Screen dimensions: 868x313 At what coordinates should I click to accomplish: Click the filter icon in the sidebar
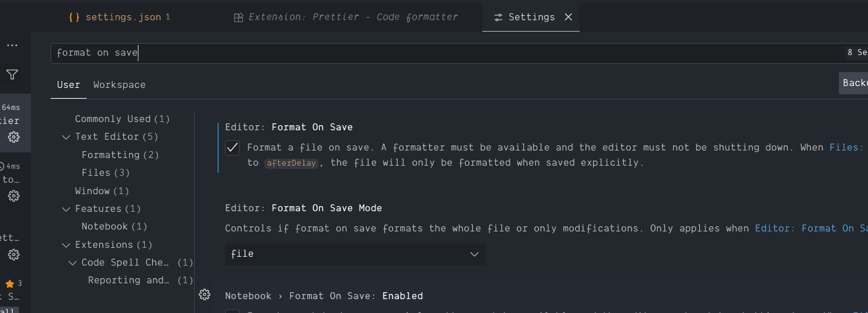pos(12,75)
